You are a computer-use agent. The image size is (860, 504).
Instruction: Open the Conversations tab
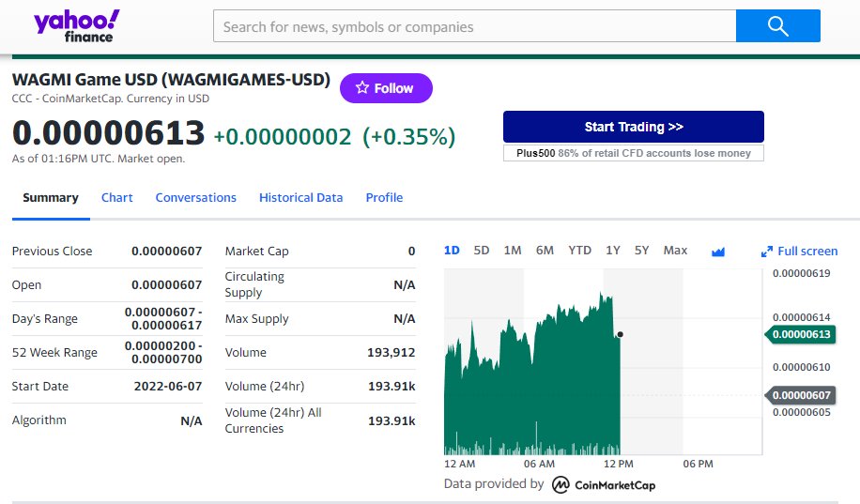click(196, 197)
